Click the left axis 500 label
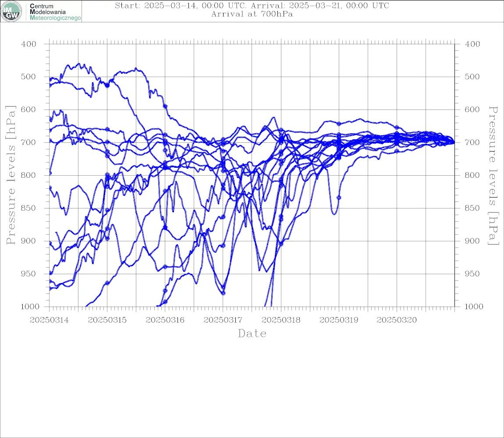Image resolution: width=504 pixels, height=438 pixels. click(x=28, y=77)
